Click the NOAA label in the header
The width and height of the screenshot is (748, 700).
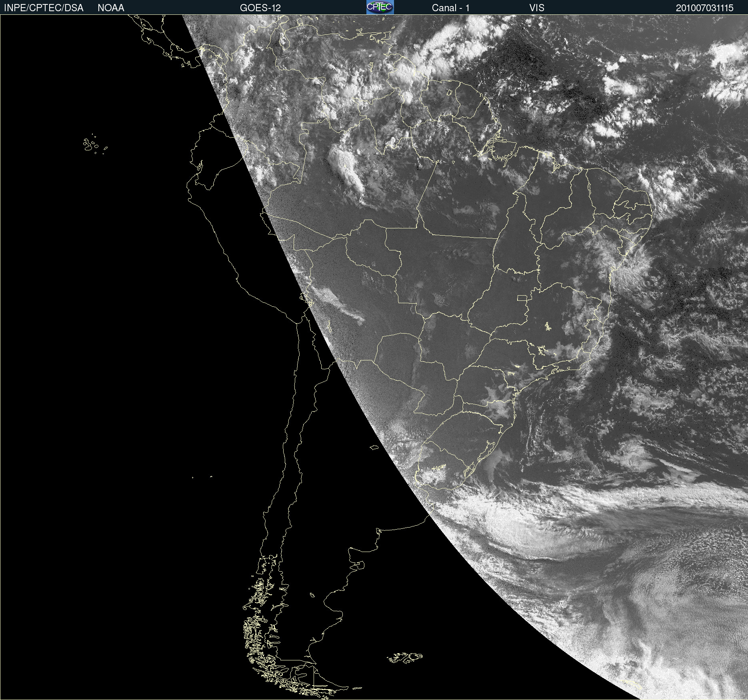(x=111, y=8)
